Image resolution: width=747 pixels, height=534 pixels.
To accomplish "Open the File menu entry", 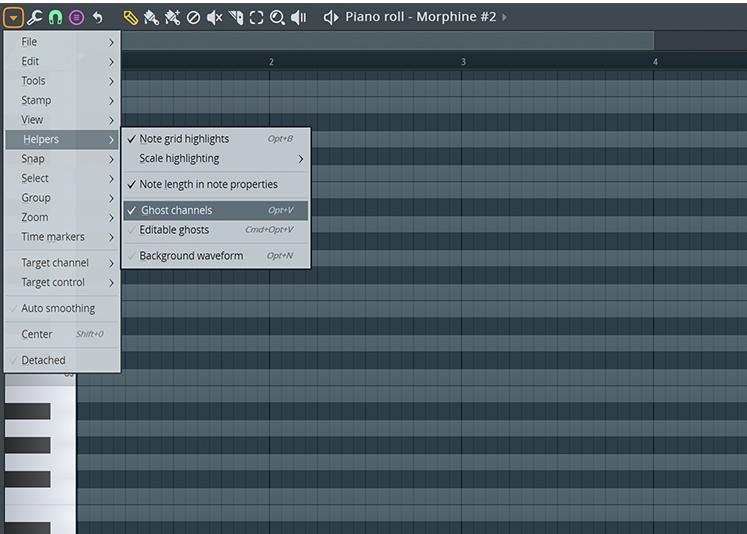I will [29, 42].
